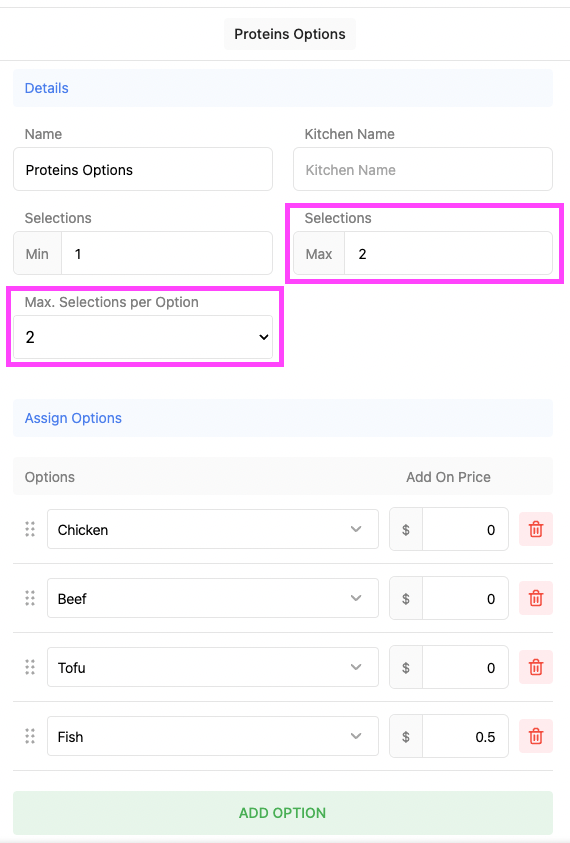This screenshot has width=570, height=843.
Task: Click the ADD OPTION button
Action: point(283,812)
